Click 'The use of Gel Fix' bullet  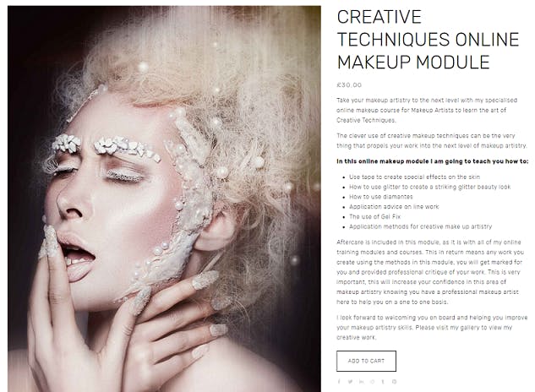374,216
